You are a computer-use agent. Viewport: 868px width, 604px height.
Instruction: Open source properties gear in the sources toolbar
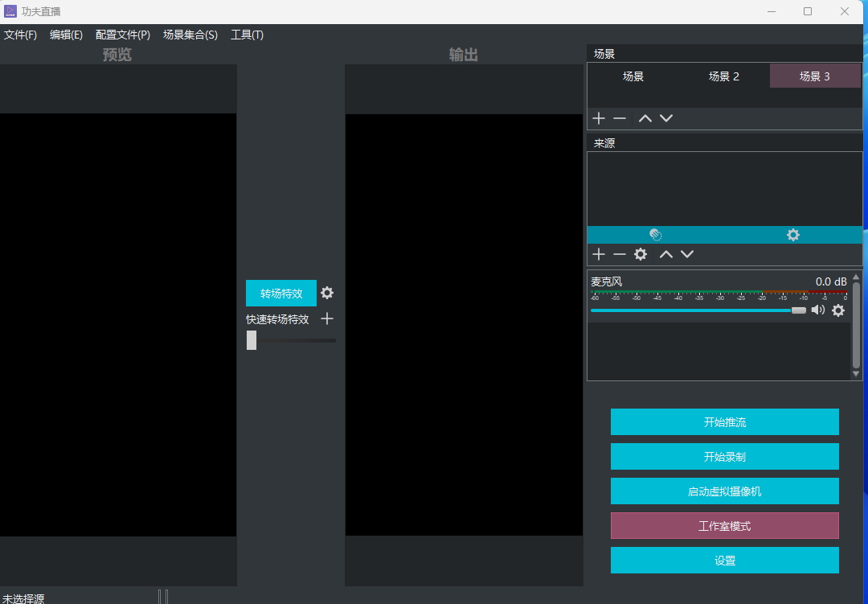641,254
